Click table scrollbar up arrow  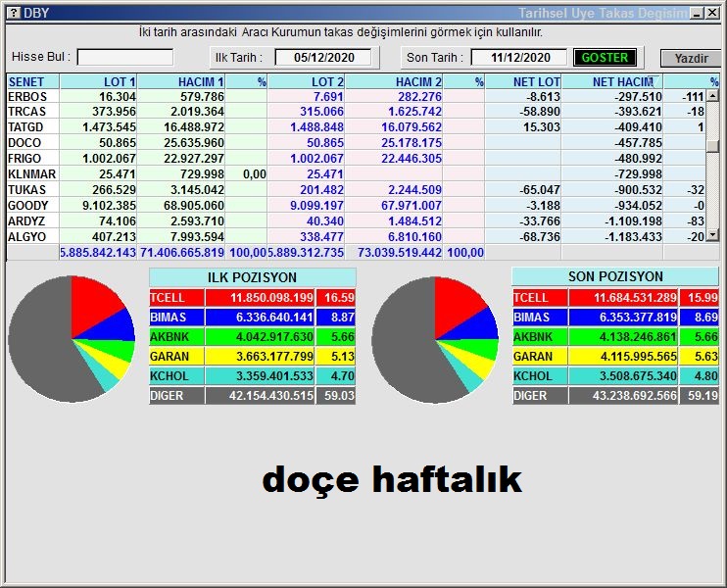pos(712,96)
